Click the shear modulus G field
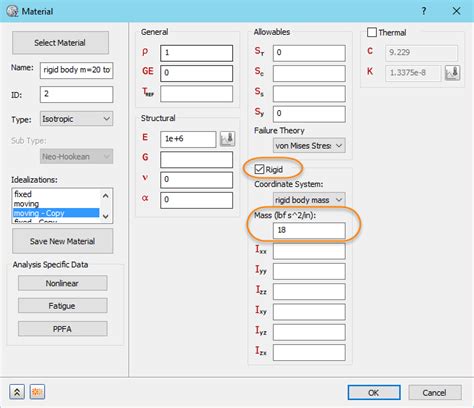This screenshot has width=474, height=408. point(196,159)
